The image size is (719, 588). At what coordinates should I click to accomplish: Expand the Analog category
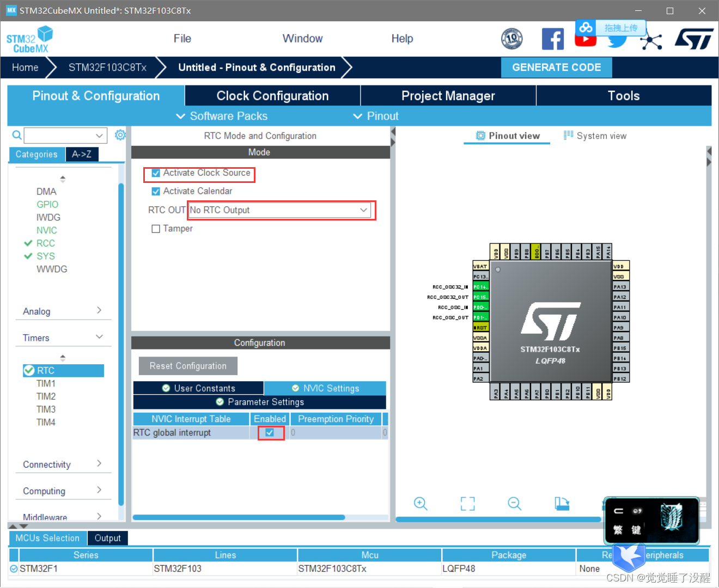pyautogui.click(x=63, y=311)
